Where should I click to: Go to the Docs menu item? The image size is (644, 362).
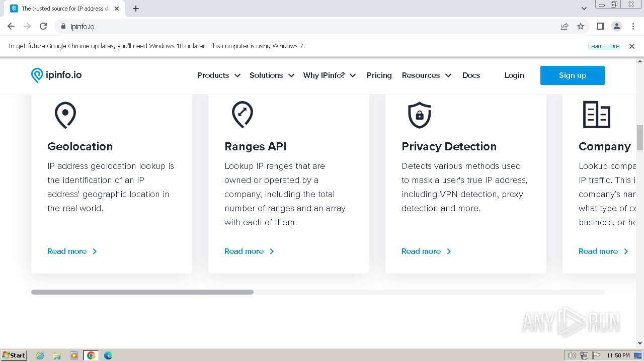pos(471,75)
